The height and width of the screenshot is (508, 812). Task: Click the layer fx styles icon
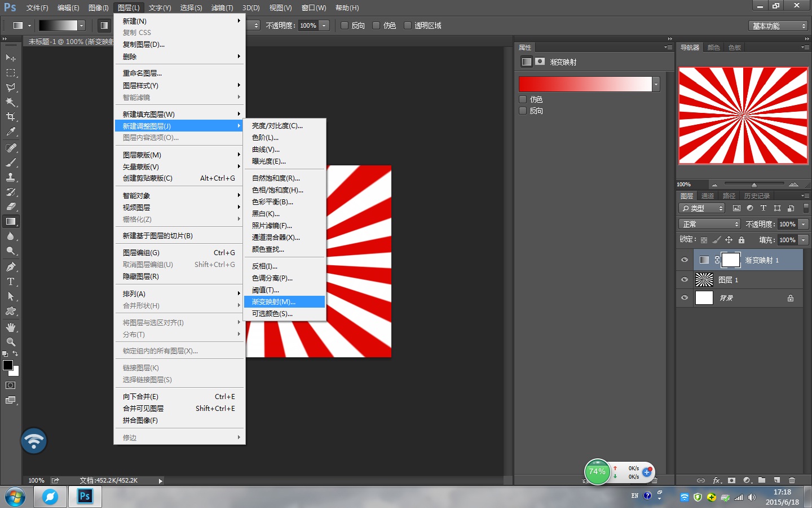point(717,480)
